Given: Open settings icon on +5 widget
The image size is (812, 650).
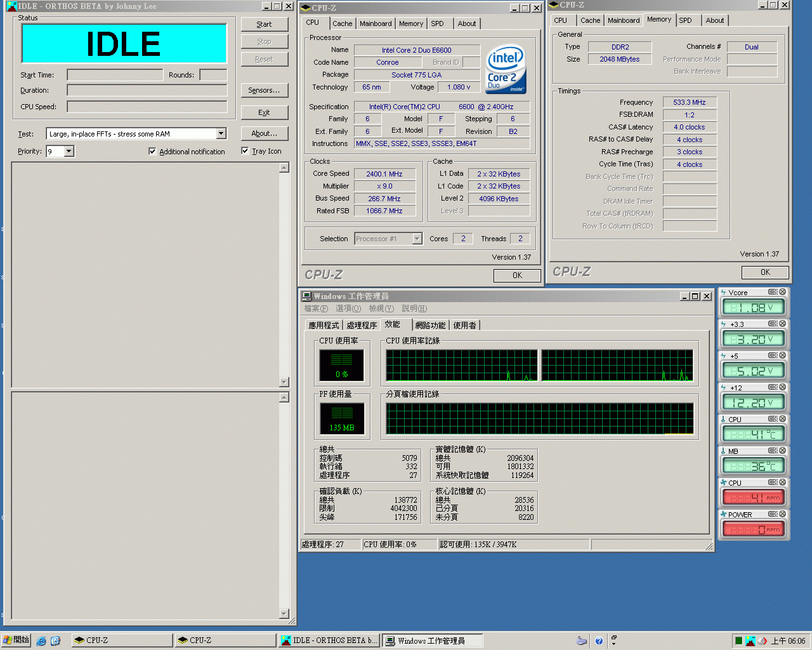Looking at the screenshot, I should coord(773,355).
